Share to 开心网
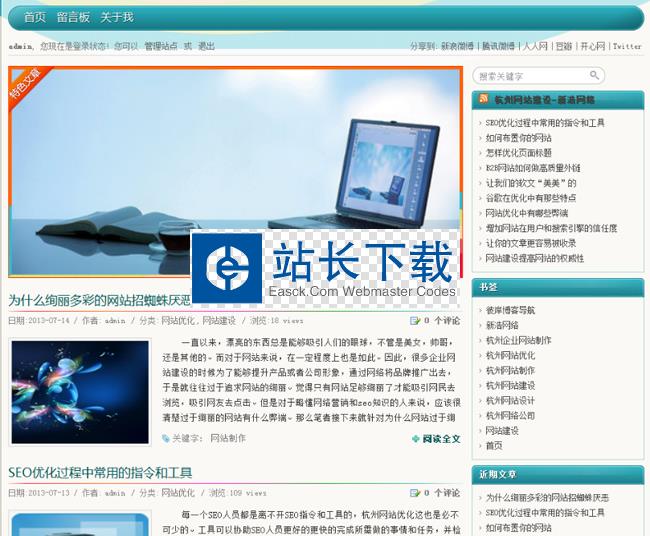650x536 pixels. click(x=592, y=46)
